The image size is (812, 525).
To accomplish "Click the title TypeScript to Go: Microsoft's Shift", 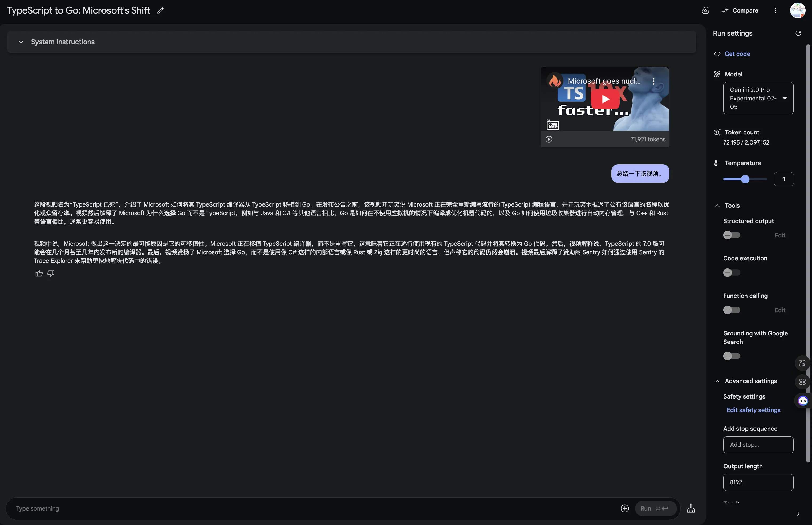I will 78,11.
